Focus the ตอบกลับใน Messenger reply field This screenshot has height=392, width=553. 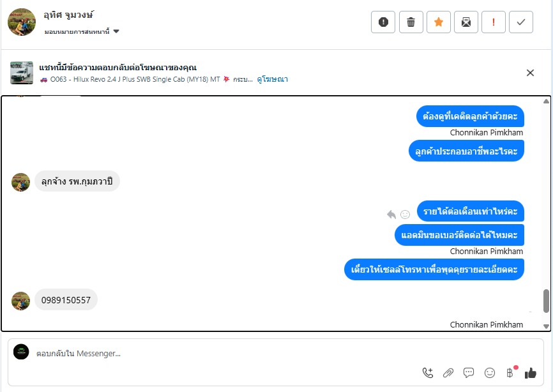225,354
